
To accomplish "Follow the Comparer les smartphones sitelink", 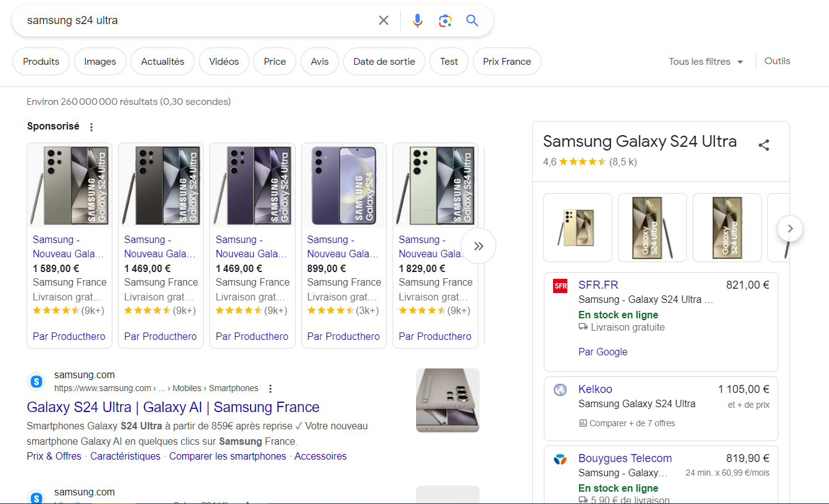I will point(227,456).
